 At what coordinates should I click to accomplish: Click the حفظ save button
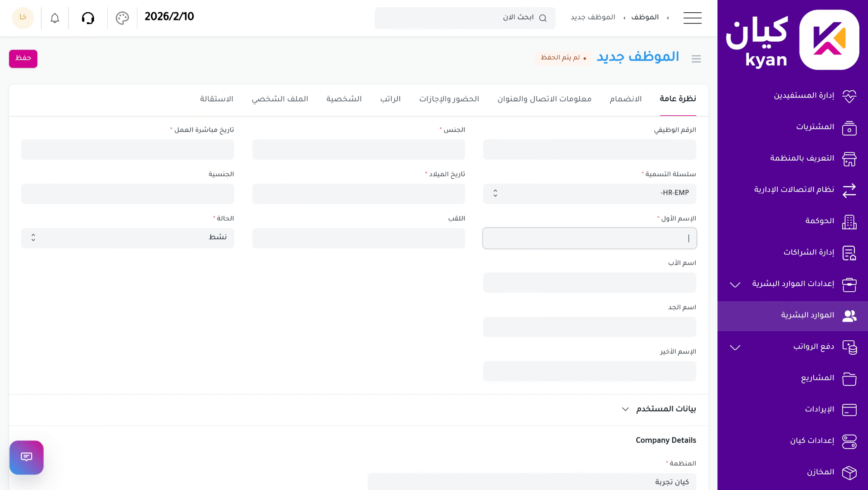(x=23, y=59)
